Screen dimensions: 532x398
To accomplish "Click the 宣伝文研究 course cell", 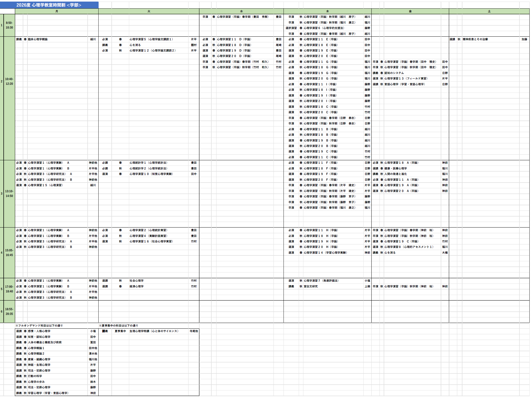I will [311, 286].
